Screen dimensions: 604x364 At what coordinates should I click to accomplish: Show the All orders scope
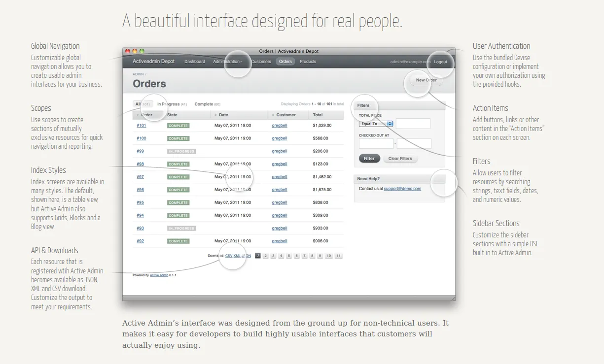(142, 104)
